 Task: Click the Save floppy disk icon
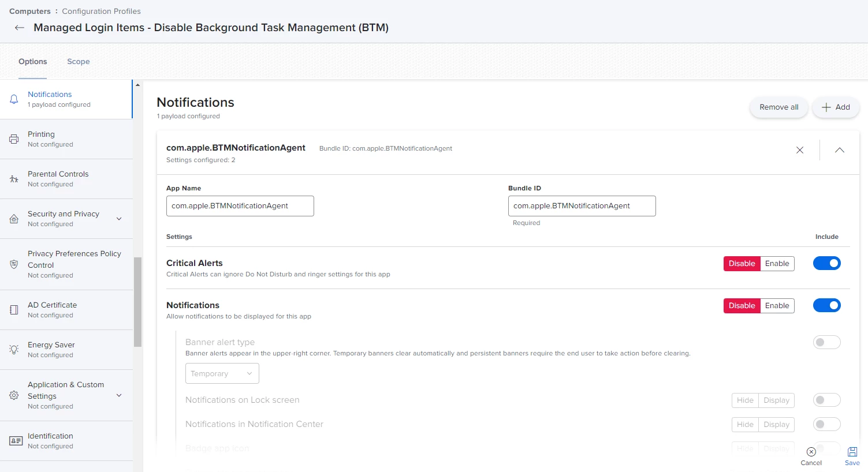pyautogui.click(x=852, y=452)
